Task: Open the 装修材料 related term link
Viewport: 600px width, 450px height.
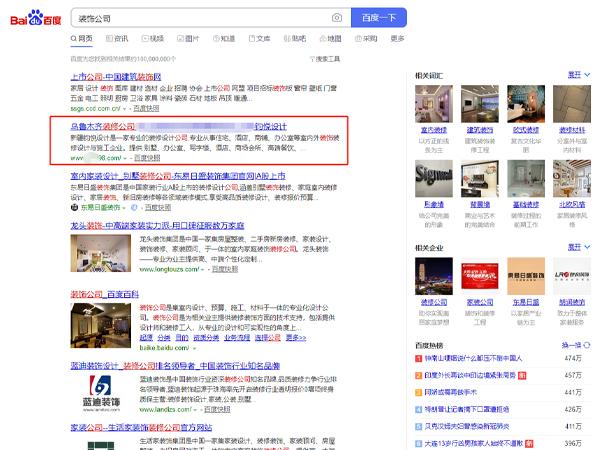Action: point(572,130)
